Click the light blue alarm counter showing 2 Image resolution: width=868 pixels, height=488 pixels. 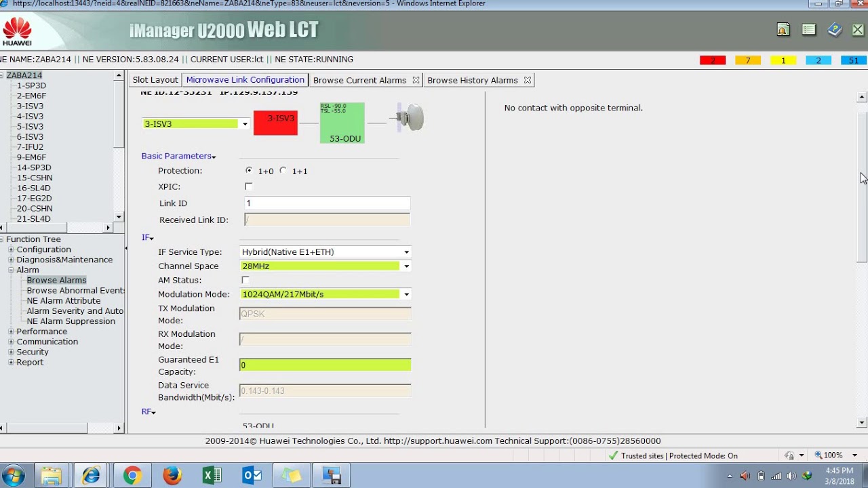[818, 60]
